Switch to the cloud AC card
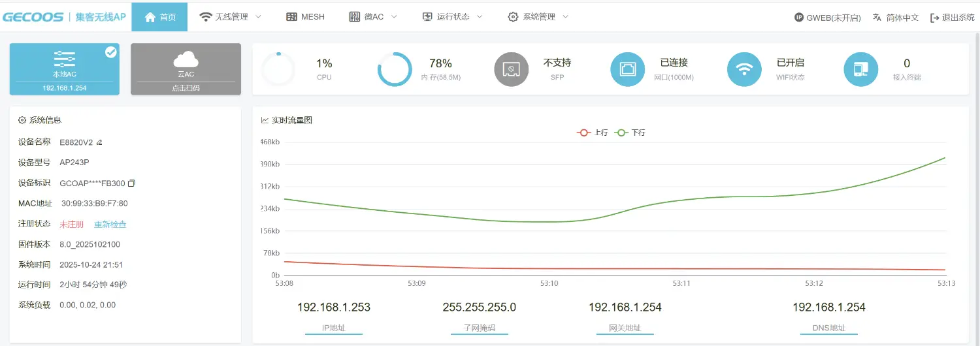 coord(186,69)
